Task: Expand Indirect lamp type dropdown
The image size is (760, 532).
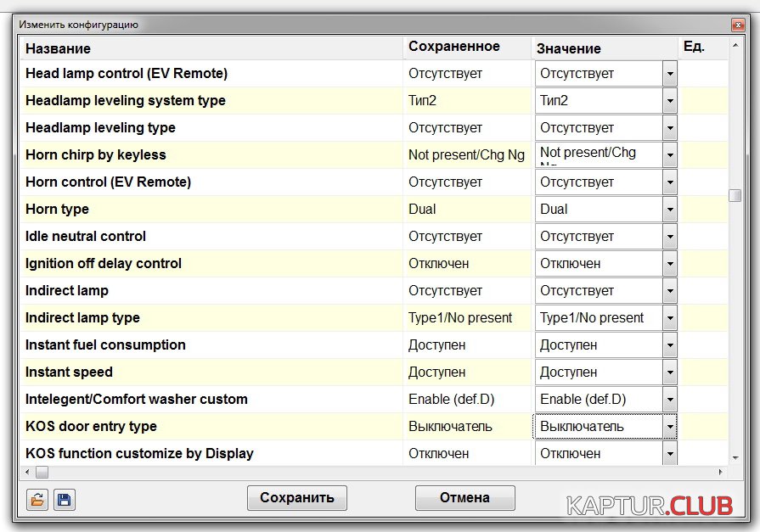Action: point(670,318)
